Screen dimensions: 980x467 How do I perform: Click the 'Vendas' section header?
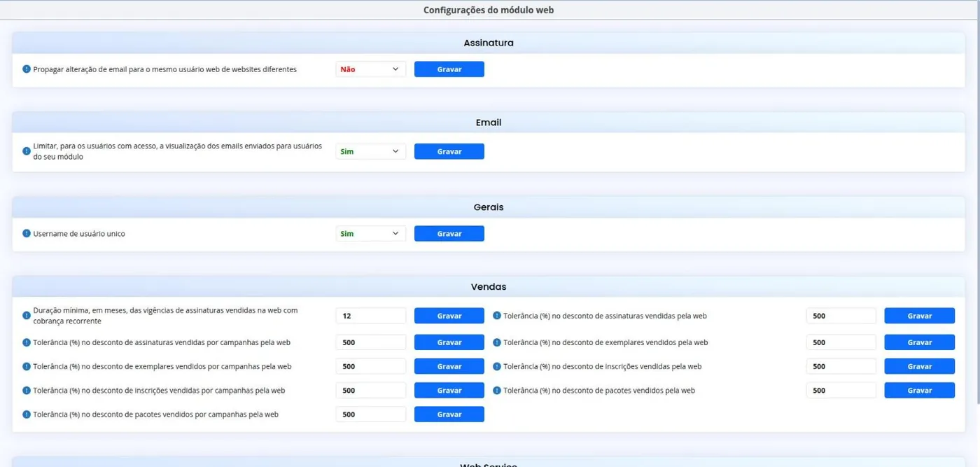tap(489, 287)
